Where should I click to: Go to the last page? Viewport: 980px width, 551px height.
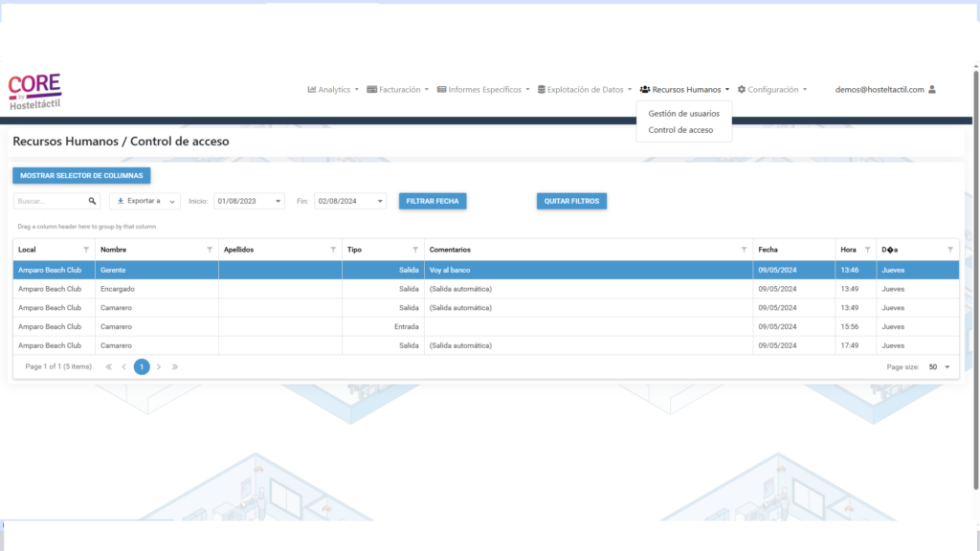coord(175,366)
